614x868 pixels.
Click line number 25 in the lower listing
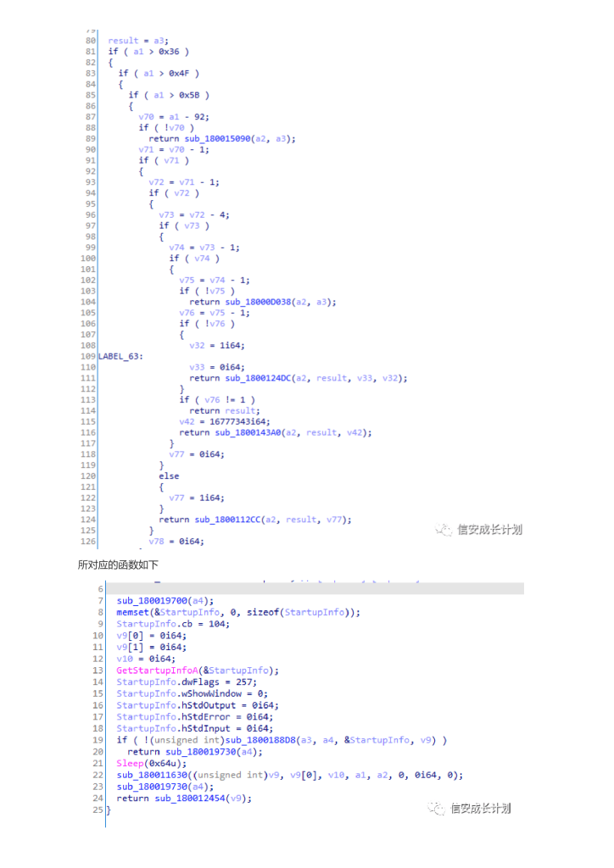[98, 810]
